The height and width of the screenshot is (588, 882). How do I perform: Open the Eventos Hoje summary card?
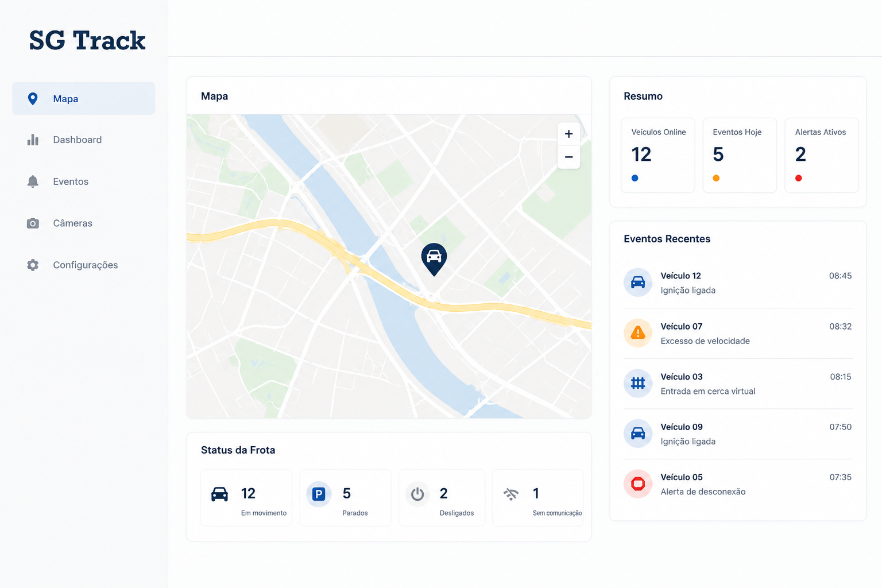(x=740, y=155)
